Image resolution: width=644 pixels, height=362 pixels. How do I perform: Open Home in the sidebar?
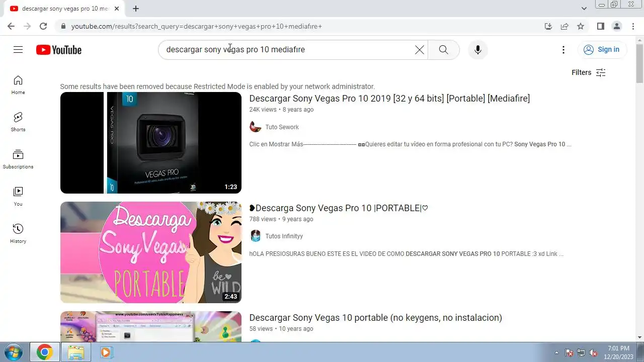[18, 85]
